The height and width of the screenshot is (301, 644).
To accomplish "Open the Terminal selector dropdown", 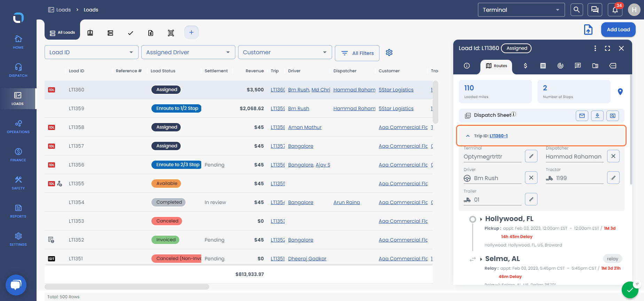I will pyautogui.click(x=521, y=10).
